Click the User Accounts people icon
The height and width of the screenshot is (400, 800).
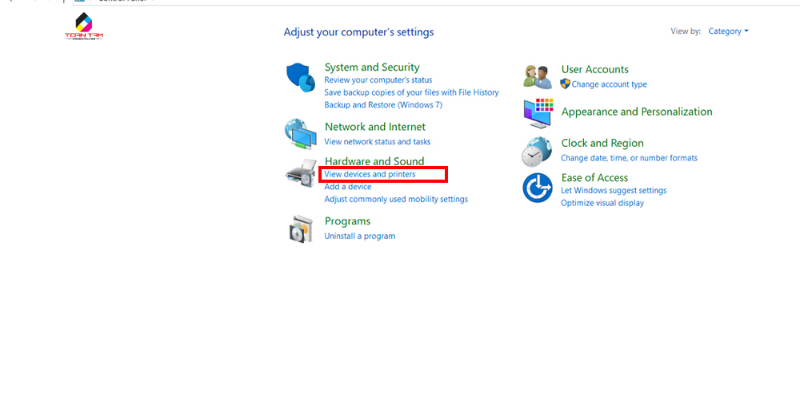[x=538, y=78]
